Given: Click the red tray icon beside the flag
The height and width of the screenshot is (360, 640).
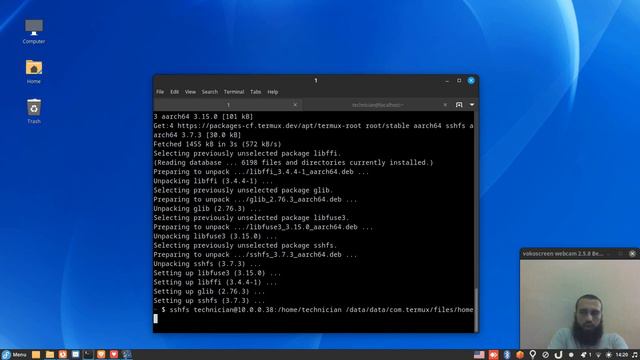Looking at the screenshot, I should [493, 355].
